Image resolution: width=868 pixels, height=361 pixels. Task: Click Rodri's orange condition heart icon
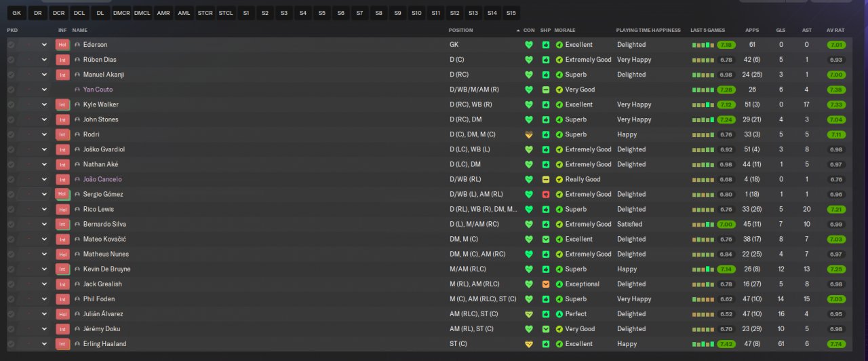pyautogui.click(x=529, y=134)
